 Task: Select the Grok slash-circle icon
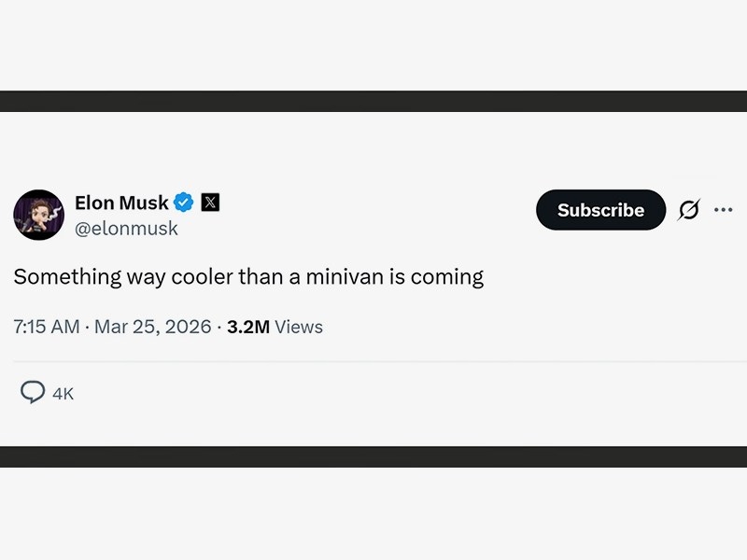tap(687, 210)
